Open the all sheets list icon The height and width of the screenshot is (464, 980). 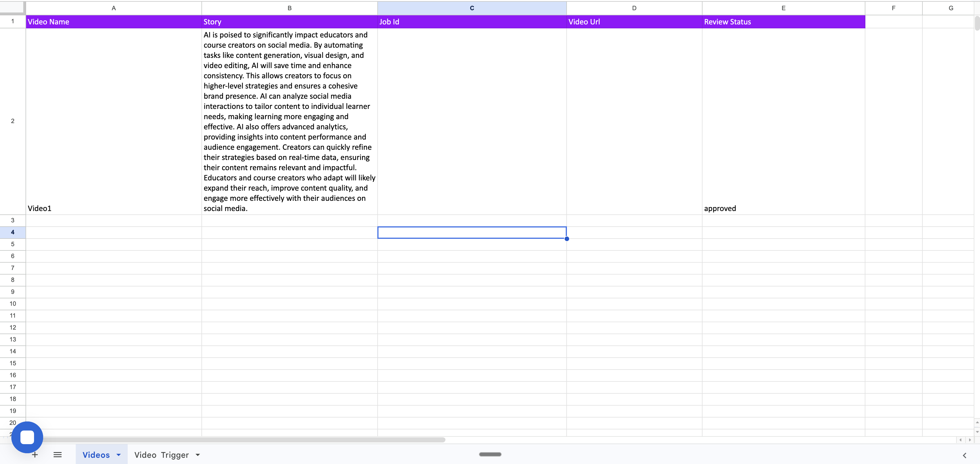[x=57, y=454]
